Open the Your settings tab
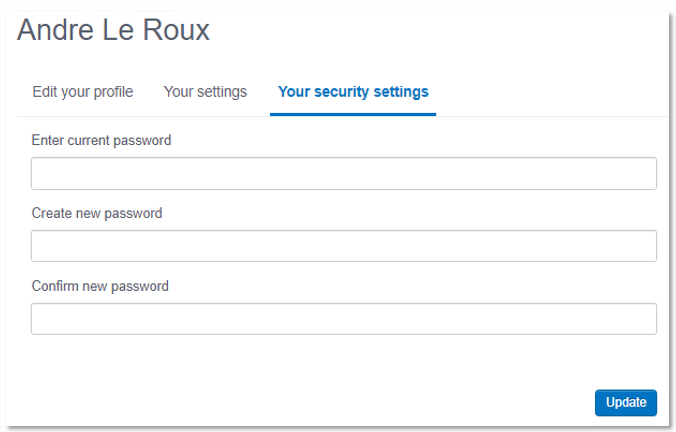The image size is (676, 432). click(205, 92)
